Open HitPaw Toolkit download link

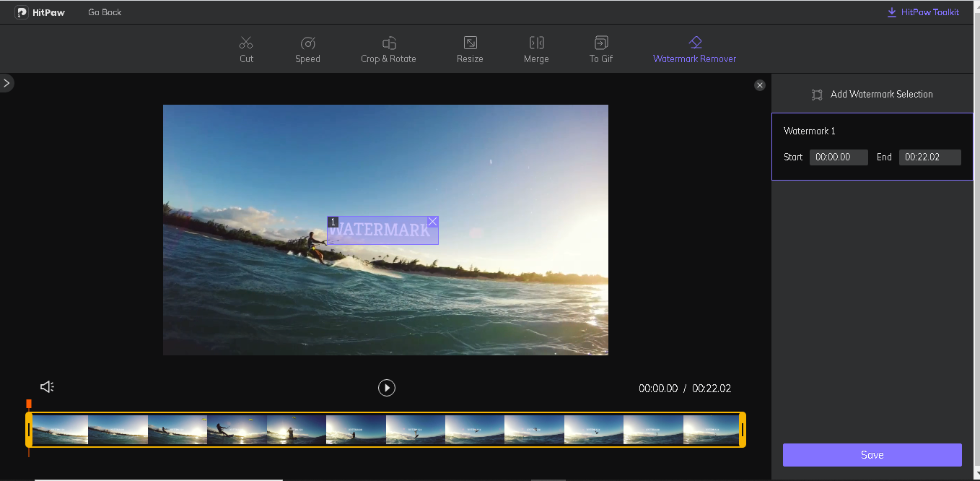923,12
